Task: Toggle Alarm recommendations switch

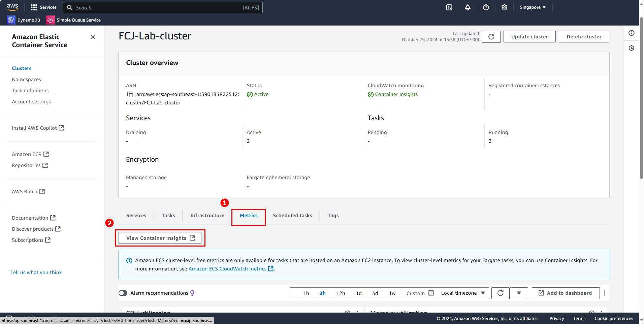Action: pos(123,293)
